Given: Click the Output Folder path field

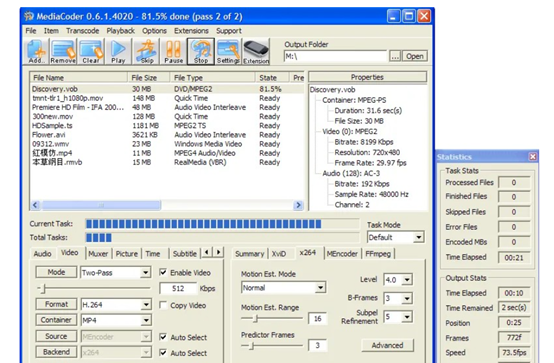Looking at the screenshot, I should click(x=335, y=56).
